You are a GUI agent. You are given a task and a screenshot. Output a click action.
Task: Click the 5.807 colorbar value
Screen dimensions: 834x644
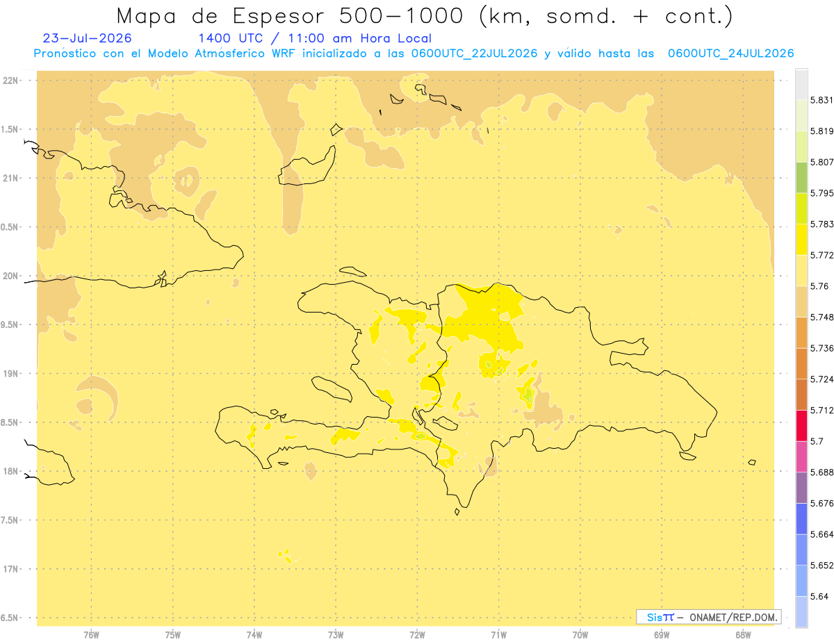(822, 163)
